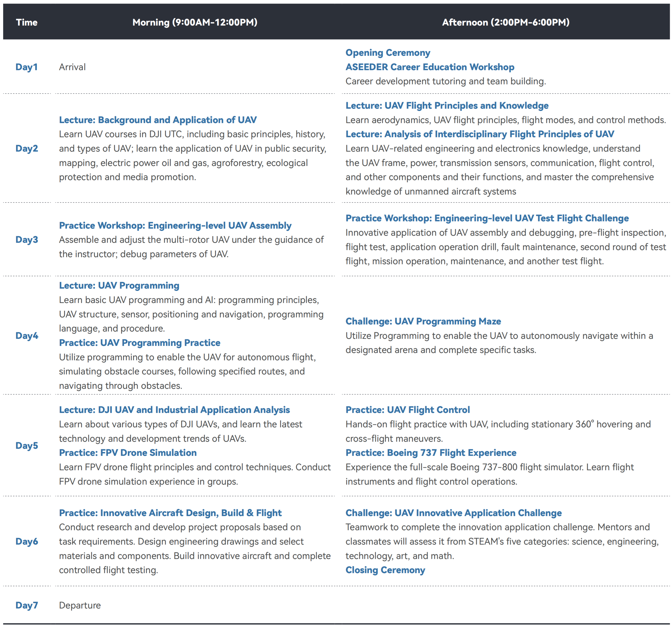The width and height of the screenshot is (672, 629).
Task: Open Engineering-level UAV Test Flight Challenge
Action: (x=487, y=218)
